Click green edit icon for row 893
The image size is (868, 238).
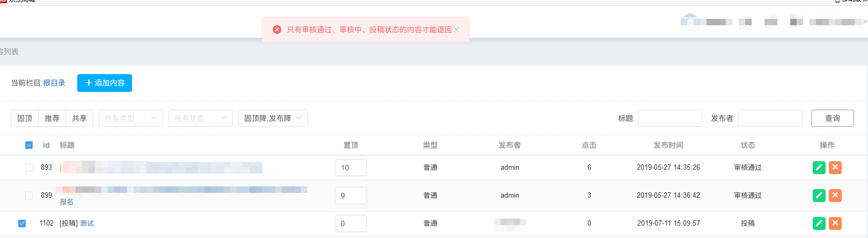click(819, 168)
